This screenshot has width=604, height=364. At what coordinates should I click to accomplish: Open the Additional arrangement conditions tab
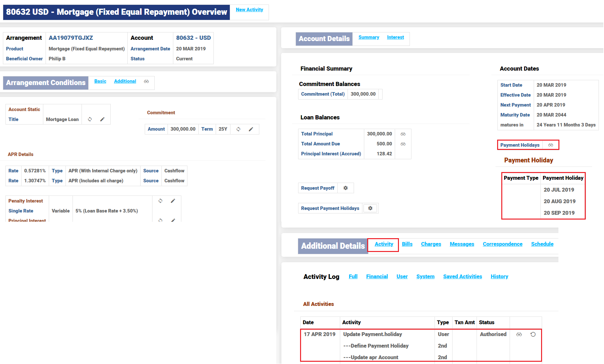tap(125, 81)
